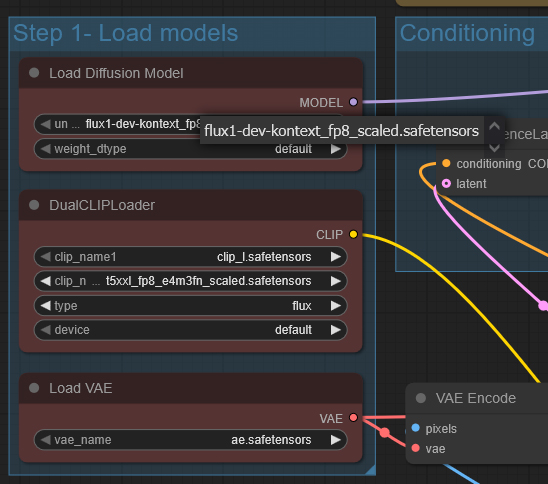The image size is (548, 484).
Task: Select previous weight_dtype option
Action: point(45,149)
